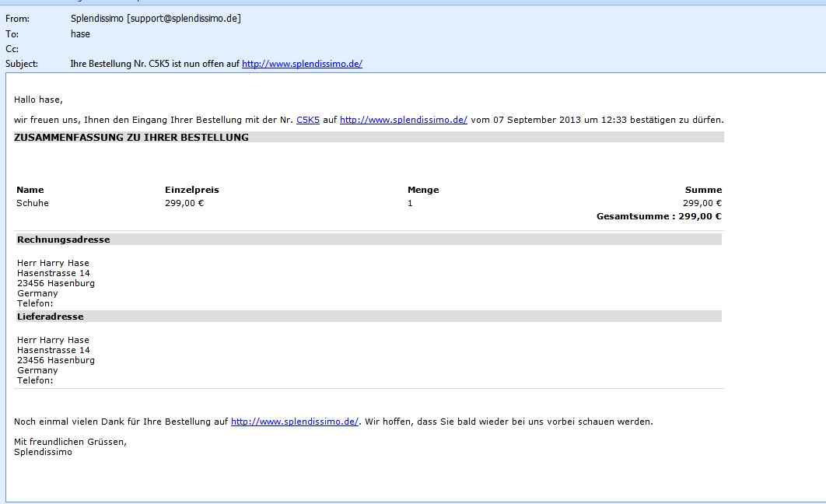Click 'Mit freundlichen Grüssen,' closing line
The width and height of the screenshot is (826, 504).
[71, 442]
